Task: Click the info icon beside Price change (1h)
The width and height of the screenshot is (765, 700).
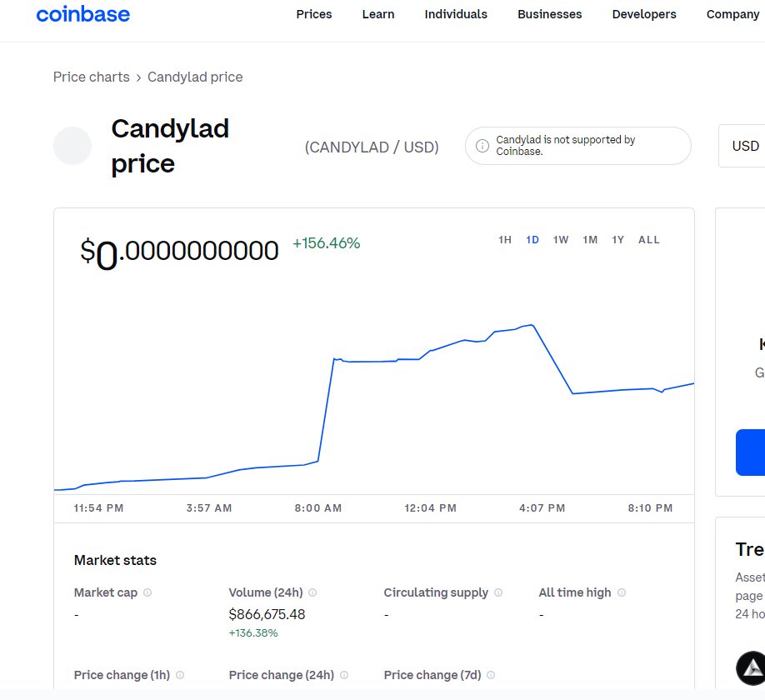Action: coord(180,675)
